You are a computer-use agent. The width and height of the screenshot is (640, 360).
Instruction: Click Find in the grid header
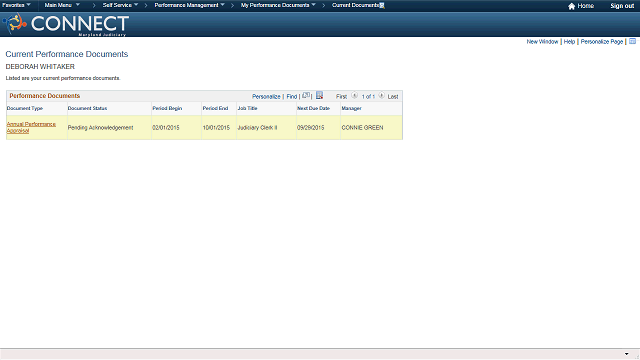coord(291,97)
